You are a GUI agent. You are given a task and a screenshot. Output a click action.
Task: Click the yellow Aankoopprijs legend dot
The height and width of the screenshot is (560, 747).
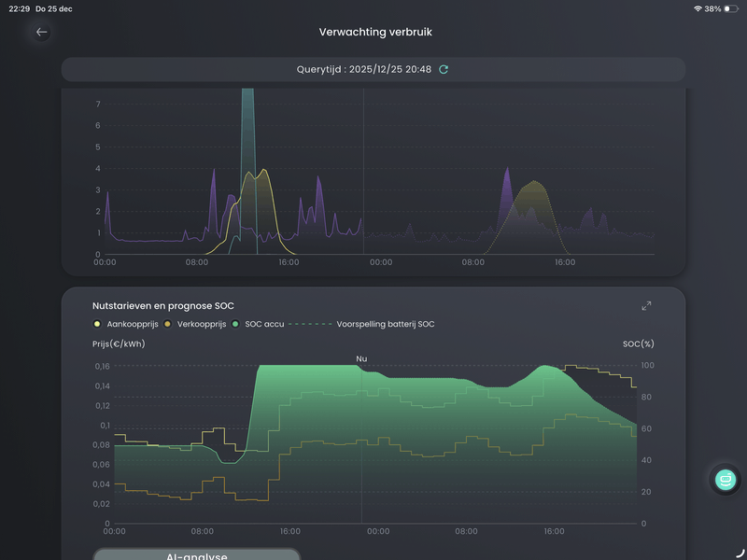[x=97, y=324]
